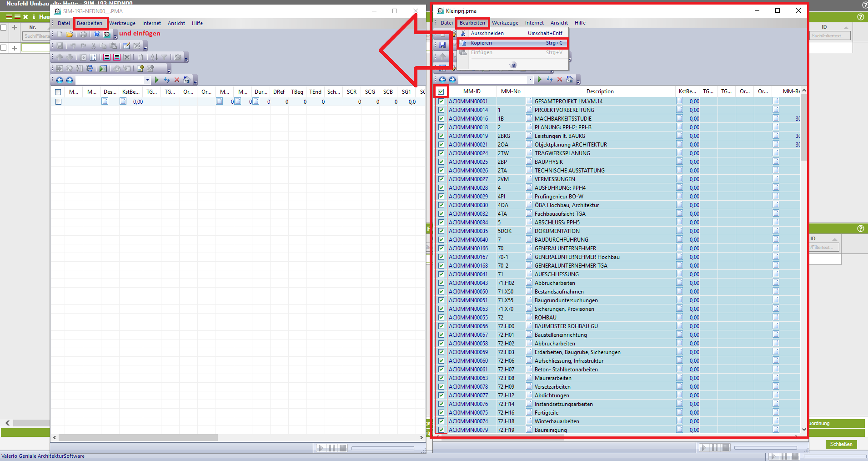Open the address dropdown in Kleinprj.pma navigation bar
Viewport: 868px width, 461px height.
pyautogui.click(x=530, y=80)
